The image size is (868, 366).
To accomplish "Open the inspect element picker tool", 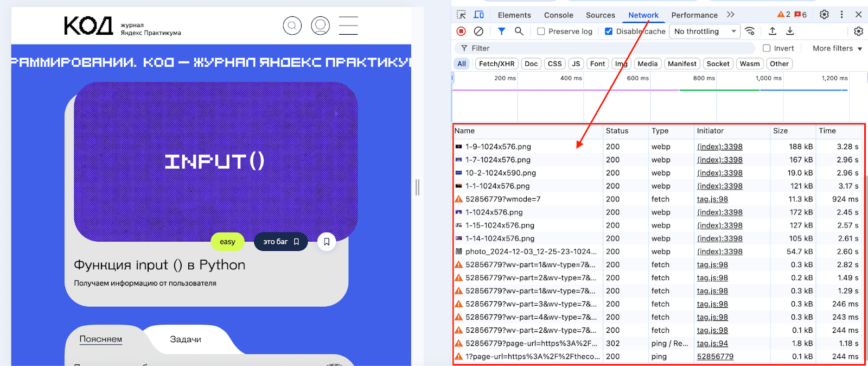I will (x=461, y=15).
